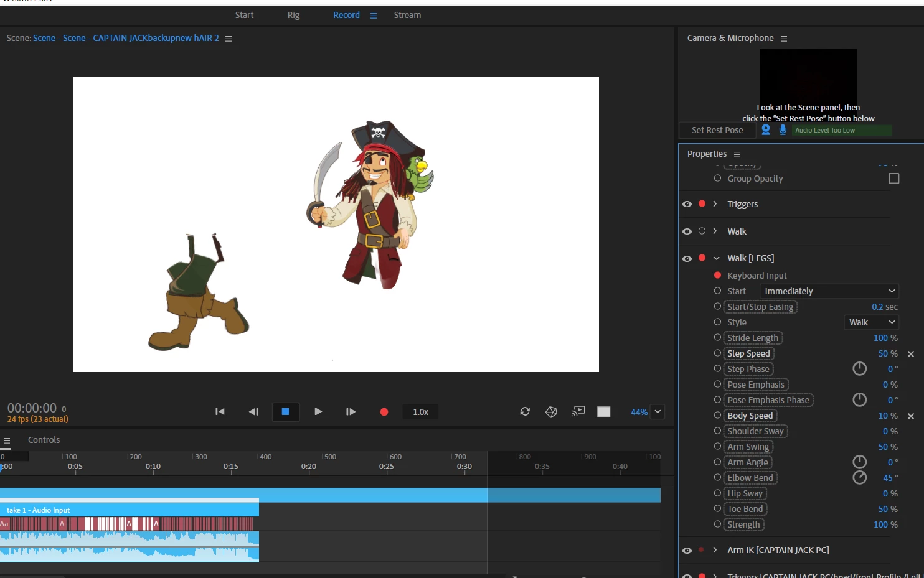The height and width of the screenshot is (578, 924).
Task: Click the 1.0x playback speed control
Action: click(x=421, y=412)
